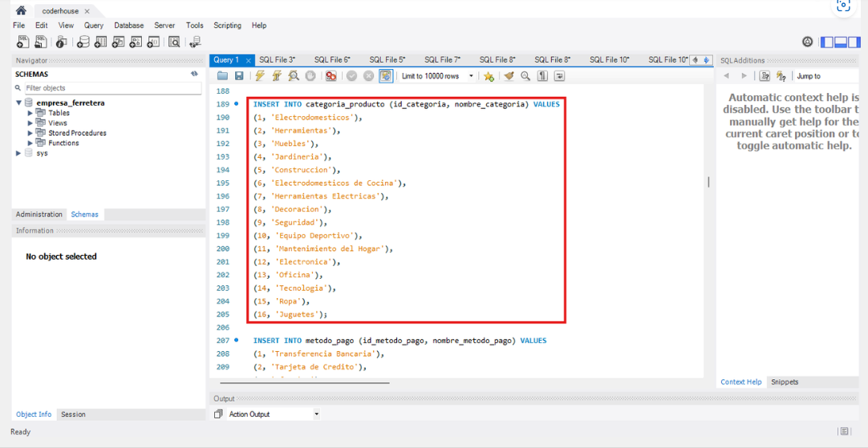
Task: Commit transaction checkmark icon
Action: 351,76
